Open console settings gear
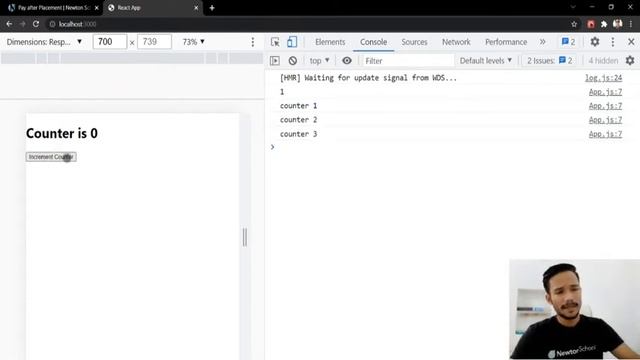The image size is (640, 360). (630, 61)
